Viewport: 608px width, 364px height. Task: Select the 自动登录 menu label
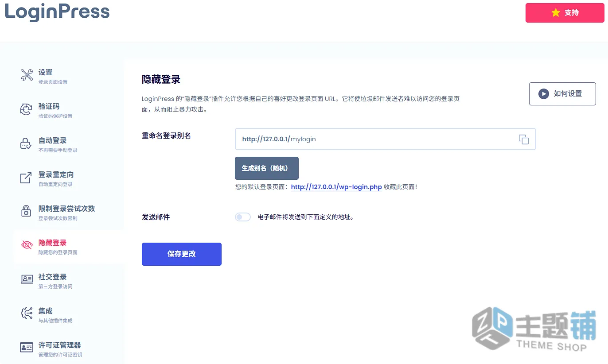53,140
